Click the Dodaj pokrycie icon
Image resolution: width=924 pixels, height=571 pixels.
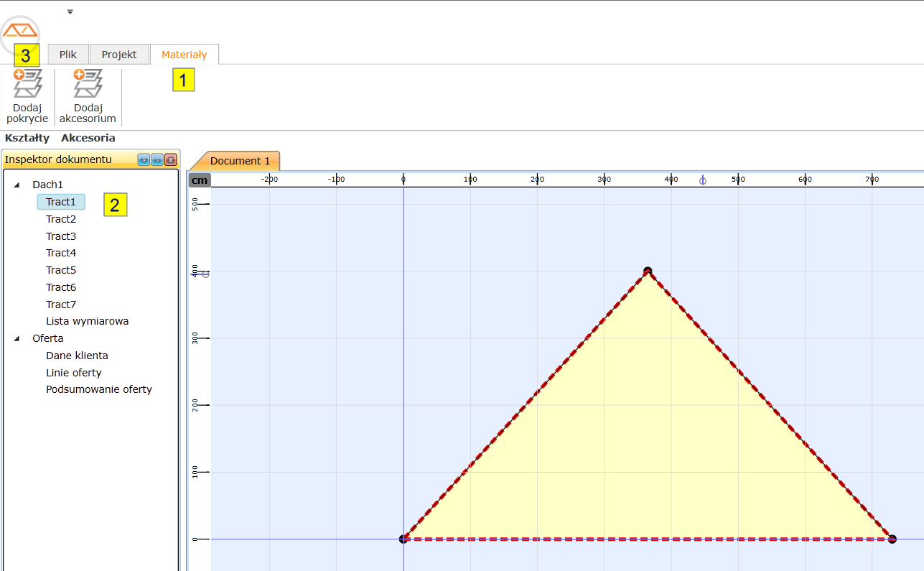coord(27,85)
